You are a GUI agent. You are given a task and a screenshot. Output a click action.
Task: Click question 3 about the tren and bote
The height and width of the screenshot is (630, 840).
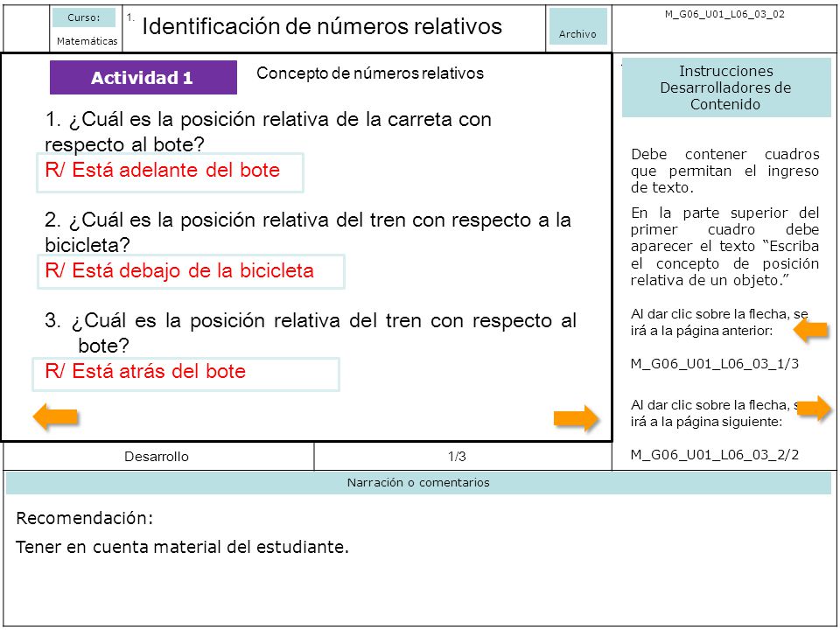(311, 332)
